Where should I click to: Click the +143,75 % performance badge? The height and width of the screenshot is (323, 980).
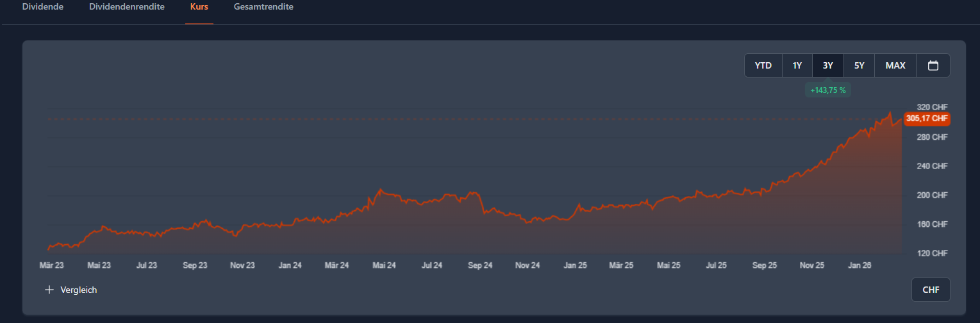(x=827, y=90)
